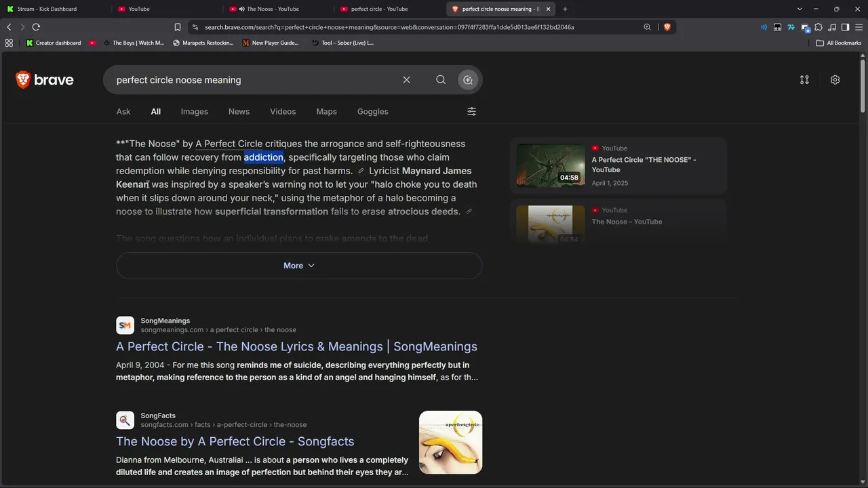Click the zoom magnifier icon in address bar
This screenshot has width=868, height=488.
point(647,27)
